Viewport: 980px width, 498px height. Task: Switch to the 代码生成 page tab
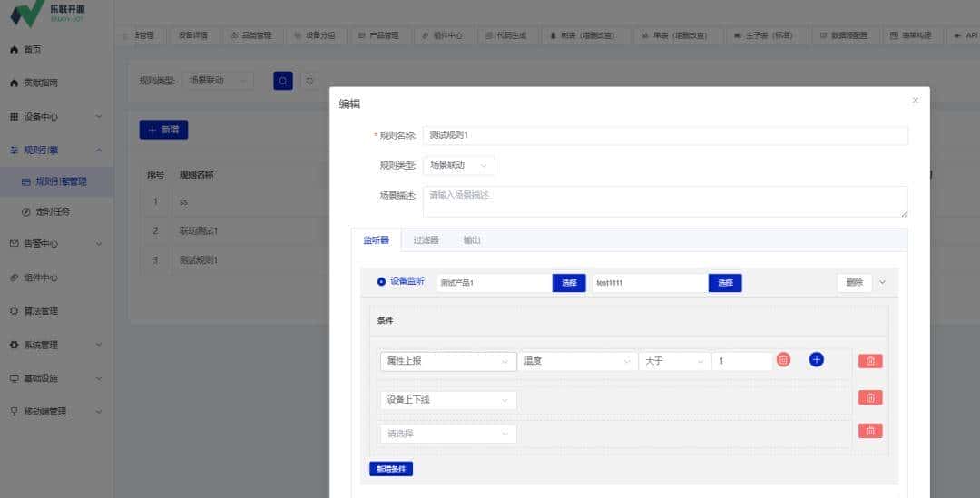click(507, 35)
